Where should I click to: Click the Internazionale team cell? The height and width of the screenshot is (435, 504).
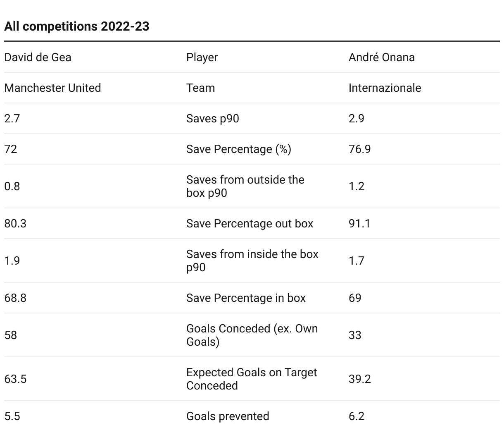[385, 88]
